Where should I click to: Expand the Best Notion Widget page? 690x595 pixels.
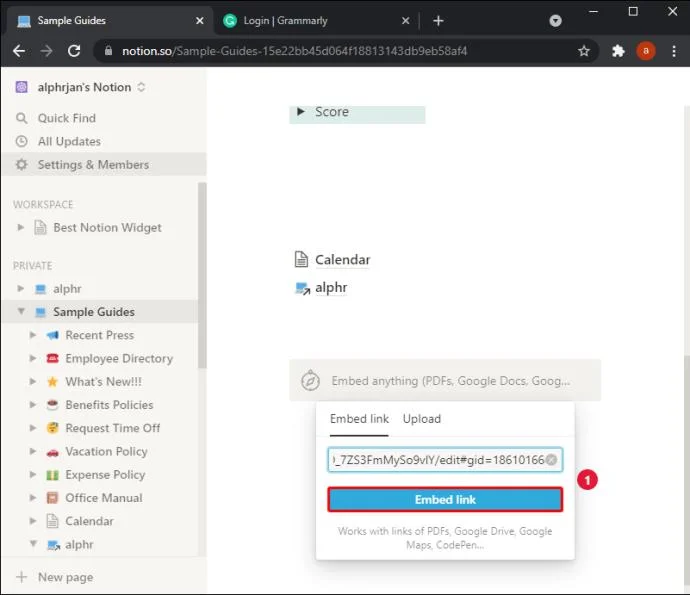tap(21, 228)
